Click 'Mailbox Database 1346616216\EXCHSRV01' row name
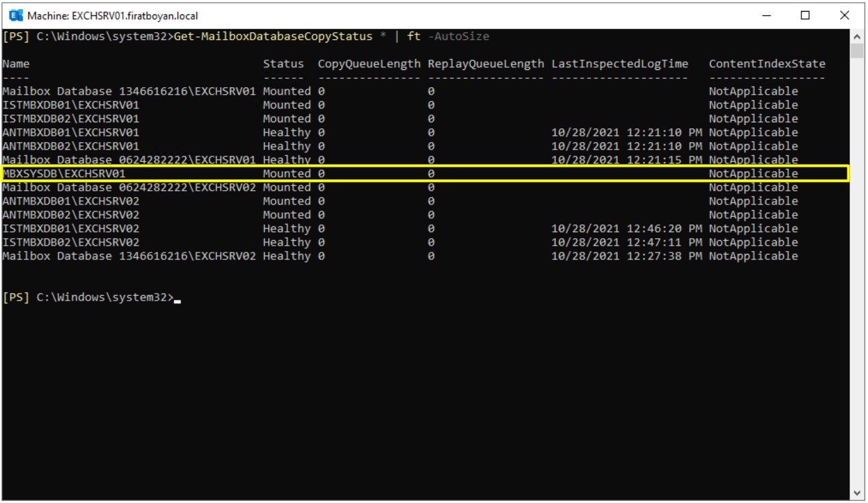This screenshot has width=868, height=503. pyautogui.click(x=130, y=91)
